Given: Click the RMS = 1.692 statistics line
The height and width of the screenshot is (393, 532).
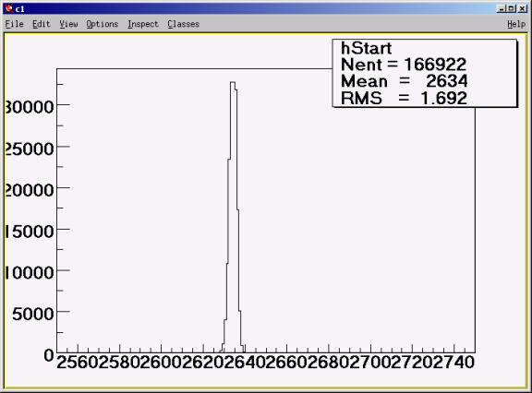Looking at the screenshot, I should pyautogui.click(x=404, y=98).
